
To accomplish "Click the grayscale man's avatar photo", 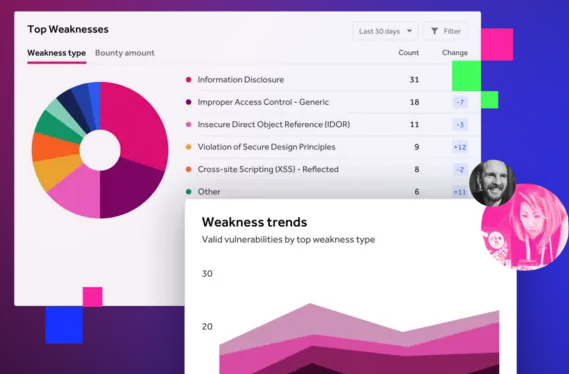I will (x=492, y=182).
